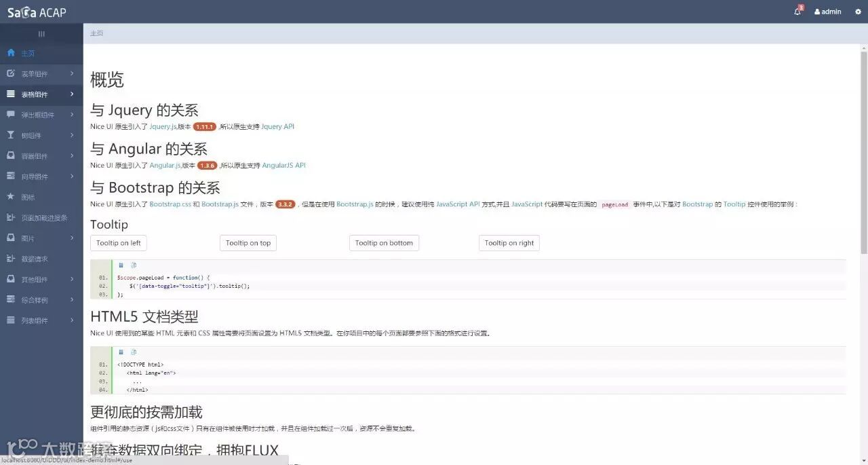This screenshot has height=465, width=868.
Task: Open the JavaScript API link
Action: pyautogui.click(x=458, y=204)
